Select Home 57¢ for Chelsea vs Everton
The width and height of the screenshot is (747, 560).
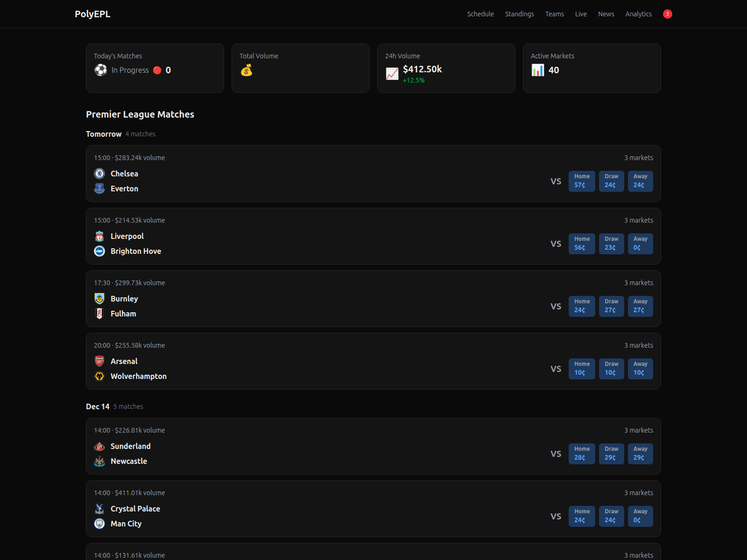pos(582,181)
